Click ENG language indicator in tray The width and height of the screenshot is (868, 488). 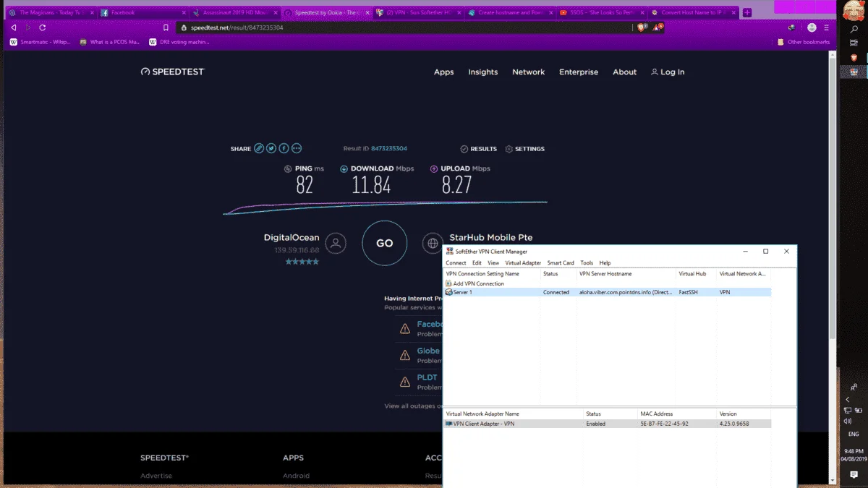point(854,435)
